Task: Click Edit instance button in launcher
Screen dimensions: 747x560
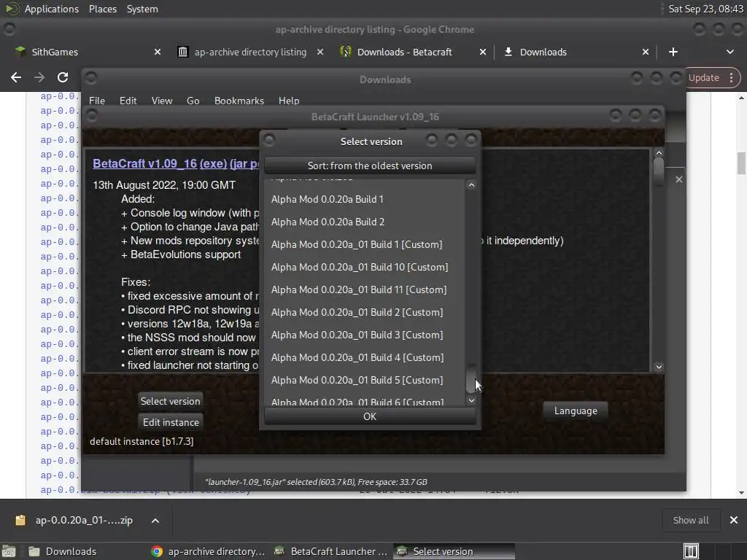Action: click(x=171, y=422)
